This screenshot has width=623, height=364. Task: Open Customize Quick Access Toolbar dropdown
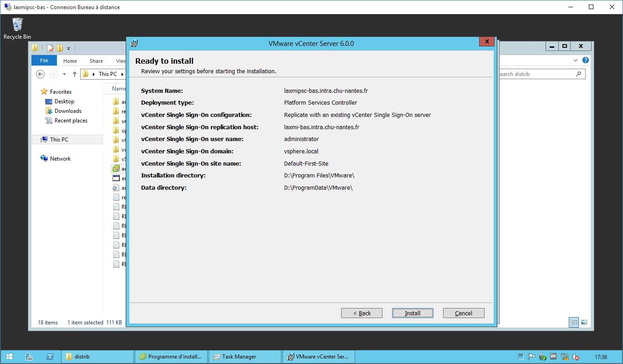68,48
